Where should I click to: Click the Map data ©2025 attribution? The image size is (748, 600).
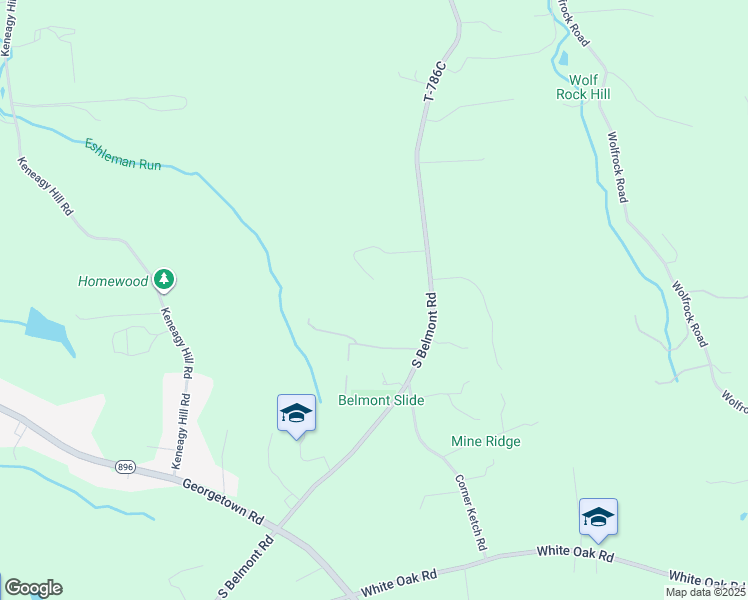tap(705, 592)
